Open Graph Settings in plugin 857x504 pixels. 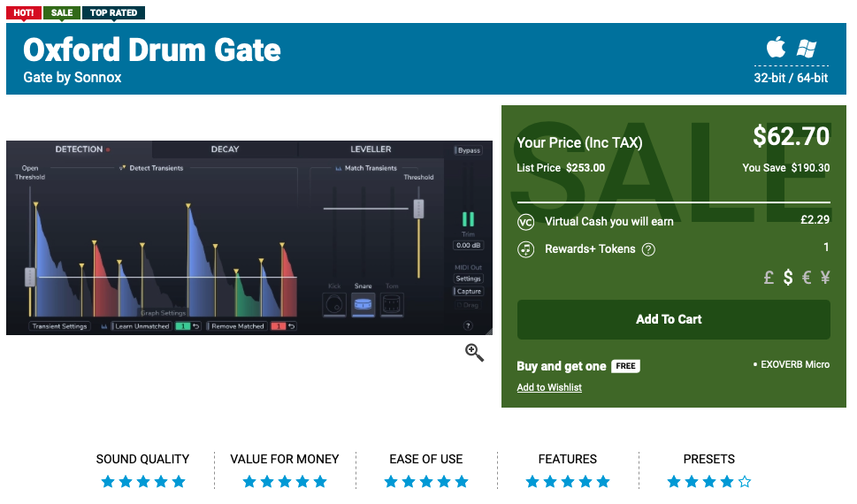pyautogui.click(x=164, y=313)
